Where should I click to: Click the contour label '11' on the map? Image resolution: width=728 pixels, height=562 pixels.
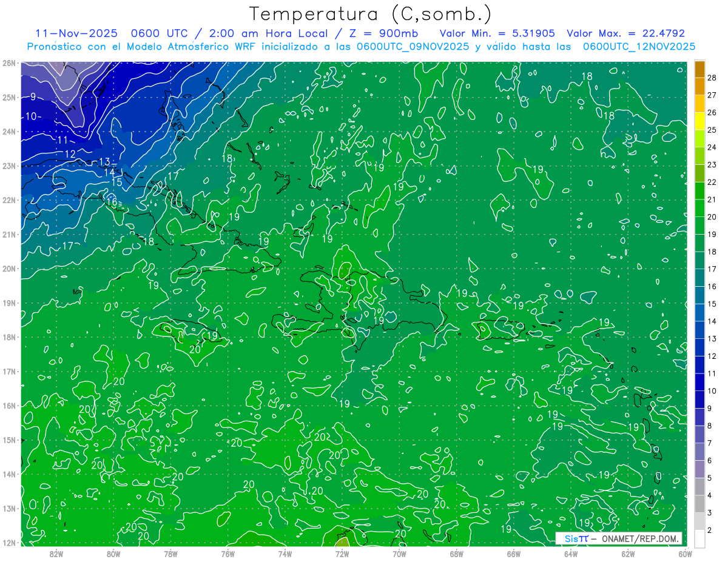click(x=62, y=141)
